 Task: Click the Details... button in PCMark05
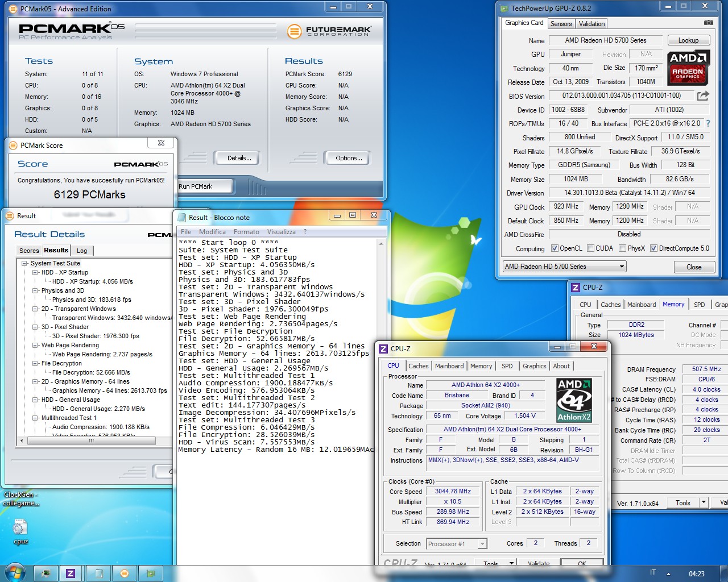239,158
